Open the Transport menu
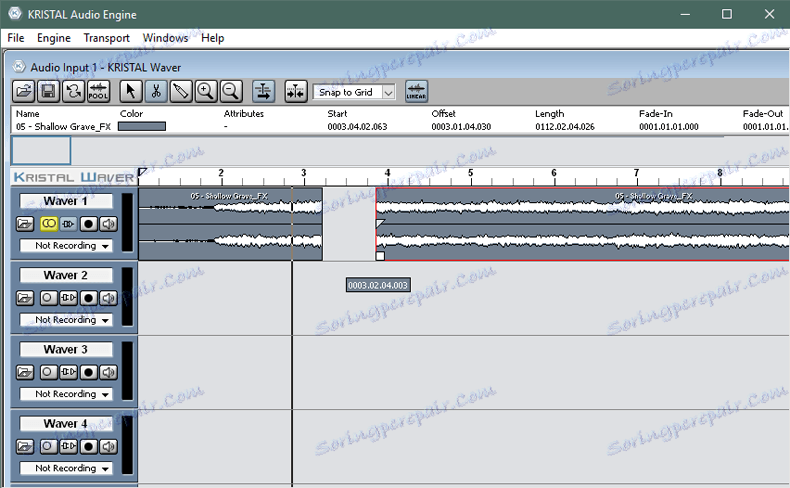 coord(106,38)
